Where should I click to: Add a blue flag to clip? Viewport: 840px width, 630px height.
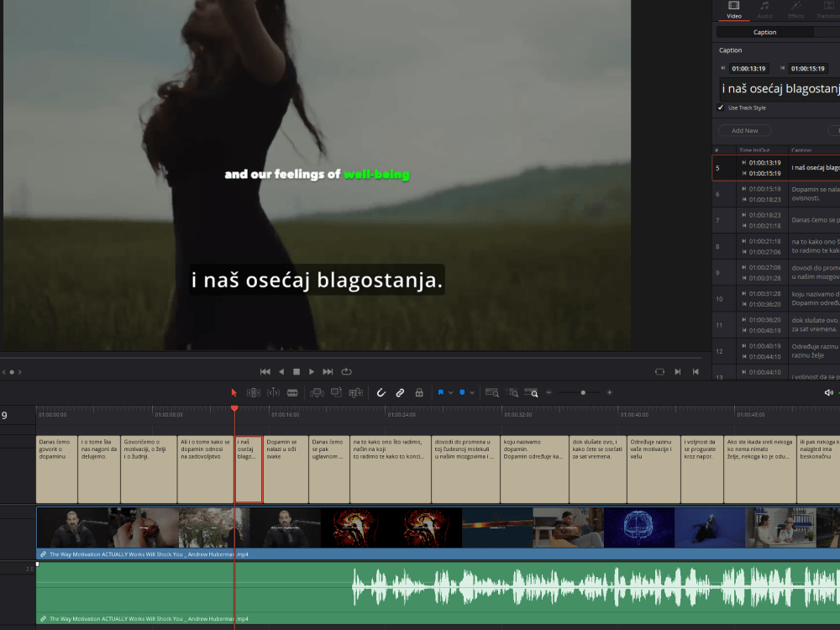441,392
